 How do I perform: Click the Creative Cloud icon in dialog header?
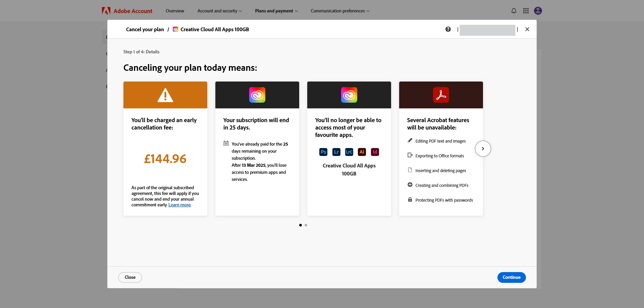[x=175, y=29]
